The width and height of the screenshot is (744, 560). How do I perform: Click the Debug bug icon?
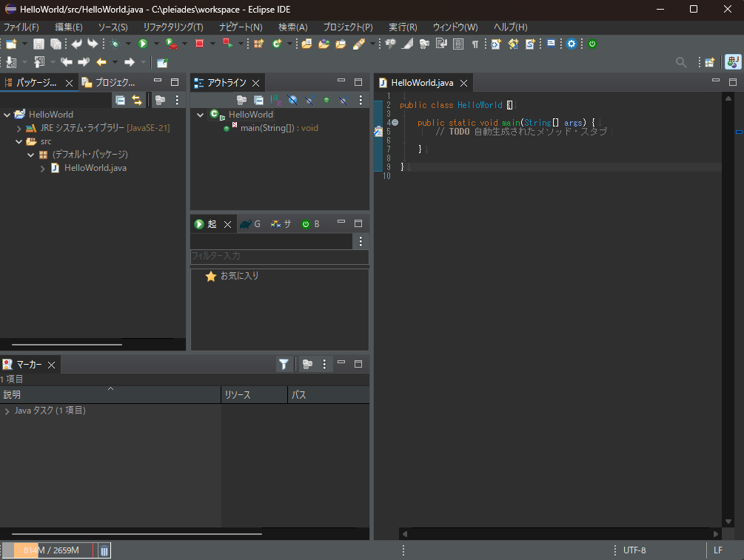pyautogui.click(x=114, y=44)
